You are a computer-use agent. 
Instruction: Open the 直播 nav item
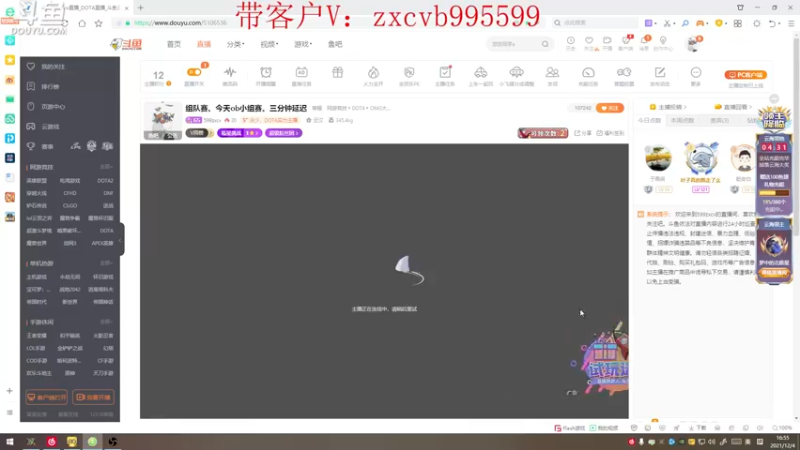click(204, 44)
